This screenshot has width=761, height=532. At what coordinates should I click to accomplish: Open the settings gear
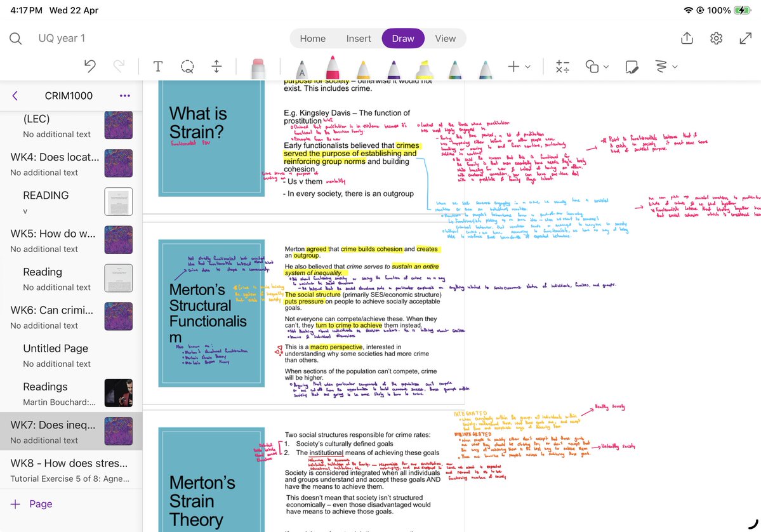click(717, 38)
